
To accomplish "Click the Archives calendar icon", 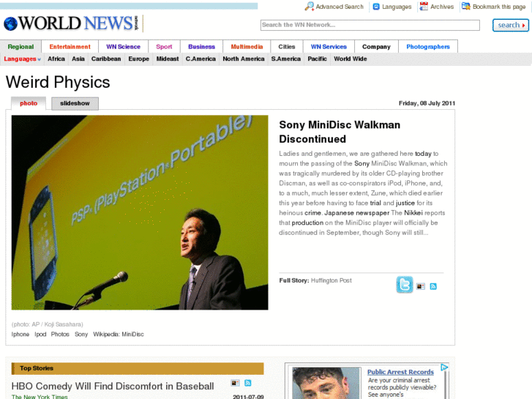I will (x=424, y=6).
